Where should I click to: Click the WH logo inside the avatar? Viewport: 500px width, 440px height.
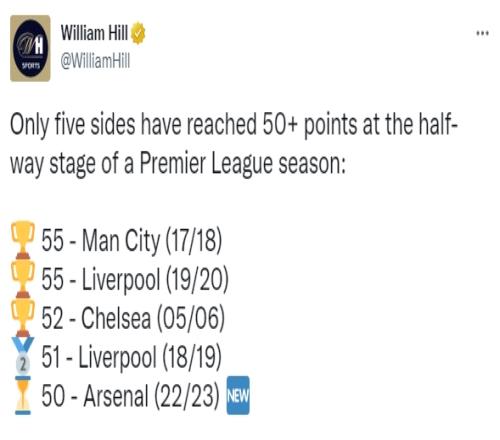coord(30,45)
